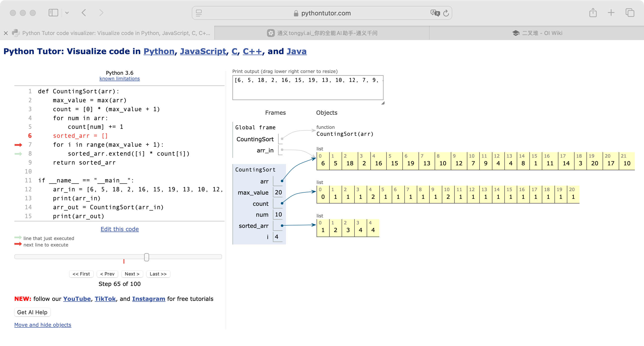Click the Safari sidebar toggle icon

[x=53, y=13]
